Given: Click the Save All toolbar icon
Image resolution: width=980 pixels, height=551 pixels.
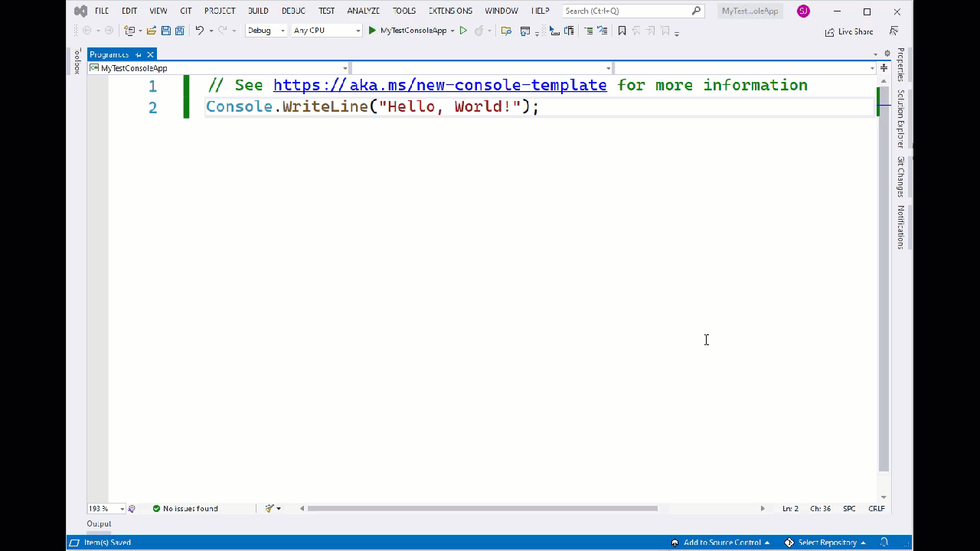Looking at the screenshot, I should [179, 31].
